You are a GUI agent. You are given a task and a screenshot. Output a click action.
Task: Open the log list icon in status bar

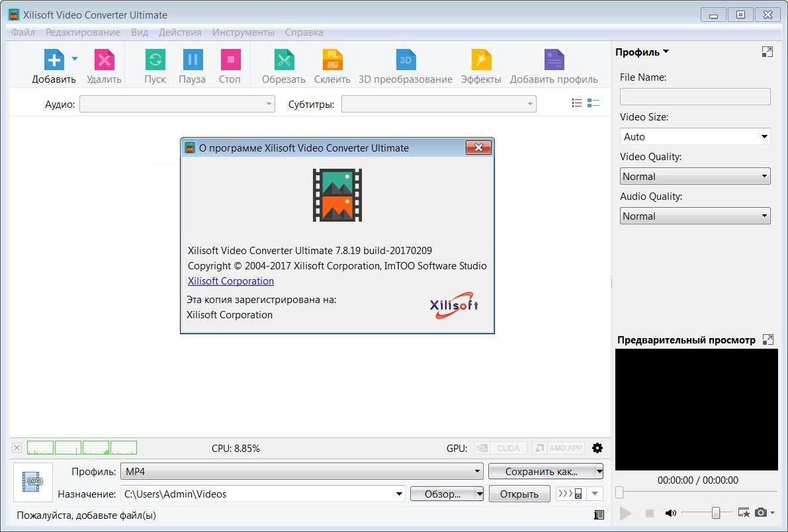tap(599, 514)
